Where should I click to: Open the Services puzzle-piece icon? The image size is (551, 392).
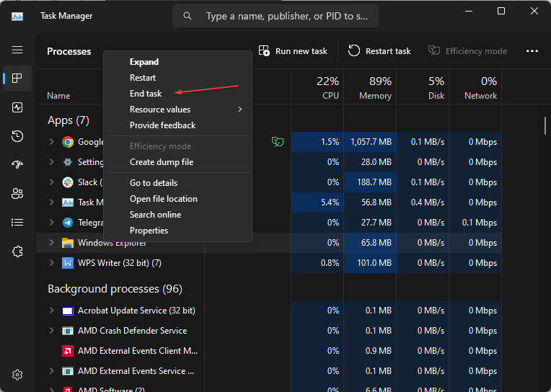(x=17, y=251)
